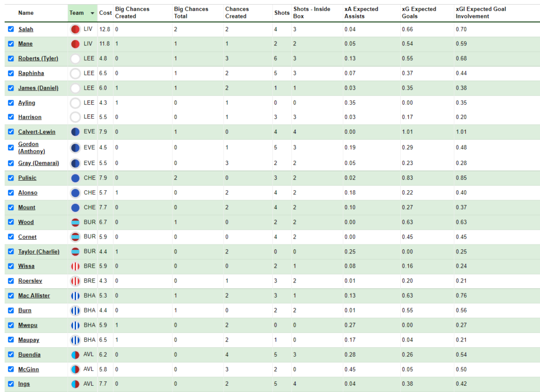Image resolution: width=540 pixels, height=392 pixels.
Task: Click the Chelsea badge beside Pulisic
Action: [x=75, y=178]
